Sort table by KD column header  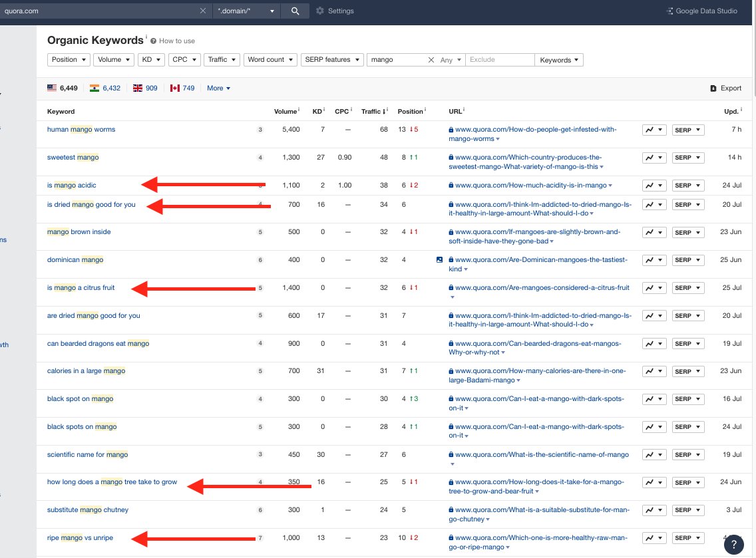pyautogui.click(x=318, y=111)
